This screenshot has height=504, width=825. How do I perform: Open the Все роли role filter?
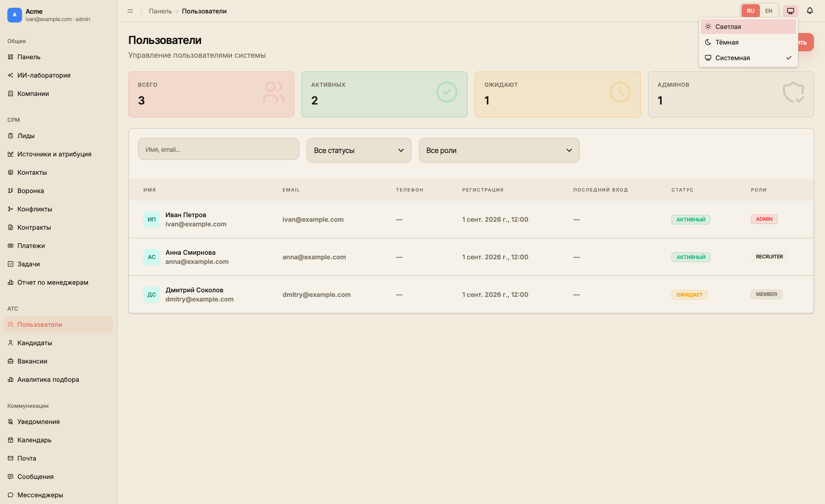[x=499, y=151]
